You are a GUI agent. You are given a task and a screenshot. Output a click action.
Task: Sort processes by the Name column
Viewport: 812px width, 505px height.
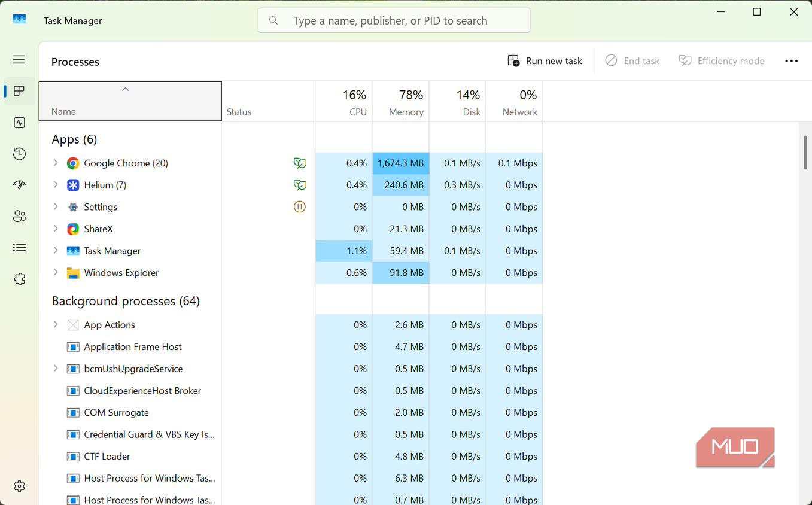coord(130,101)
